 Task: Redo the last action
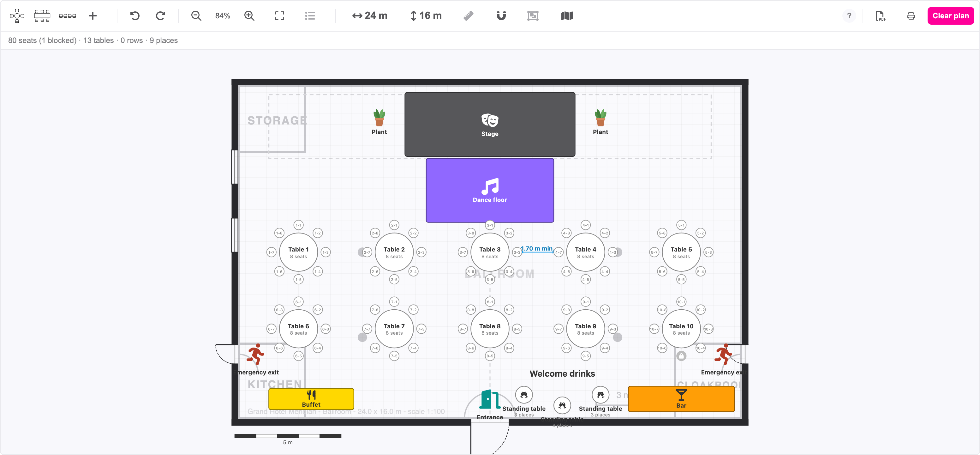160,15
